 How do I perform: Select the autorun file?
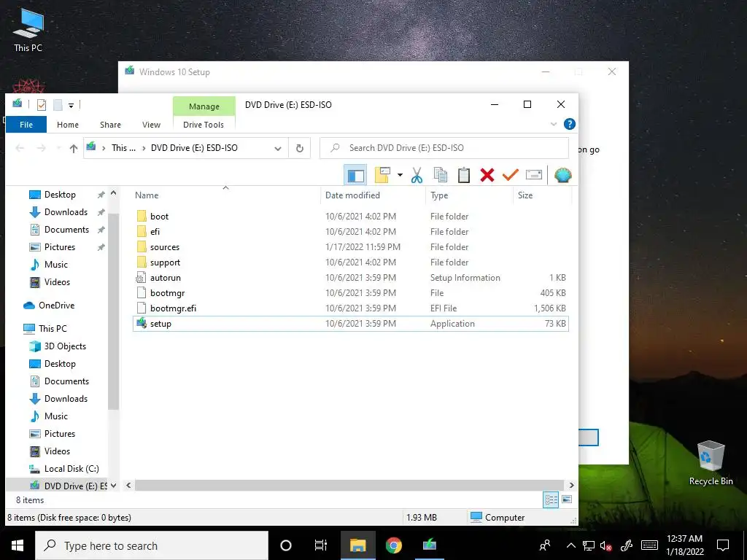click(165, 278)
